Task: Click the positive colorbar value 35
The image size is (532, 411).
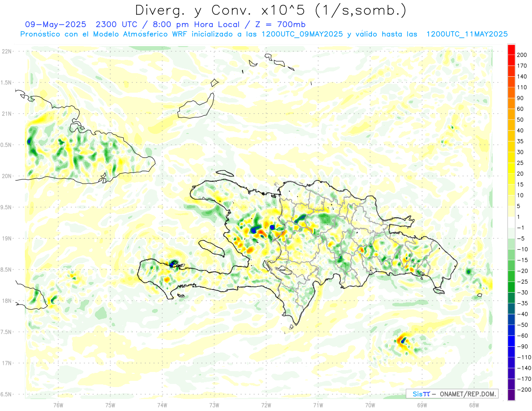Action: (x=521, y=141)
